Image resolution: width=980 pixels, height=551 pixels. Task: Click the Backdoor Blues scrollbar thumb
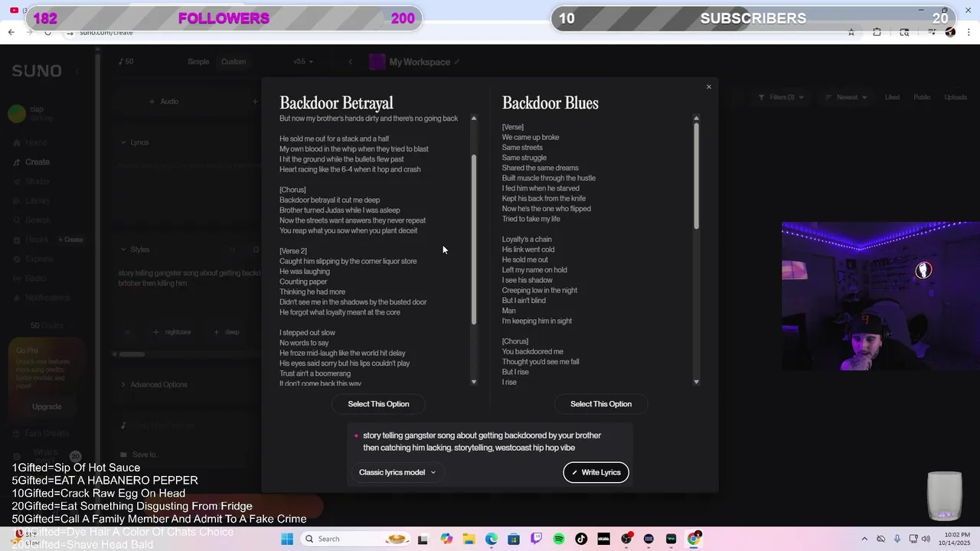pos(696,175)
